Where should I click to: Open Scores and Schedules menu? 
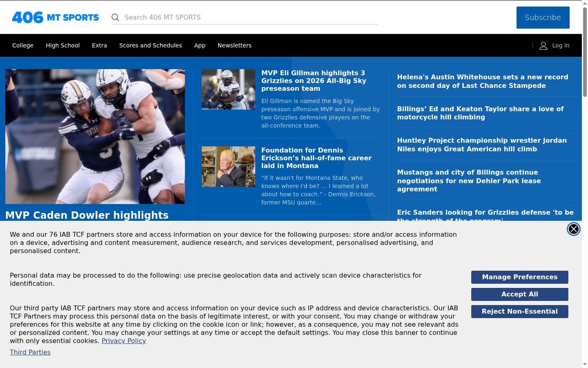click(x=151, y=45)
